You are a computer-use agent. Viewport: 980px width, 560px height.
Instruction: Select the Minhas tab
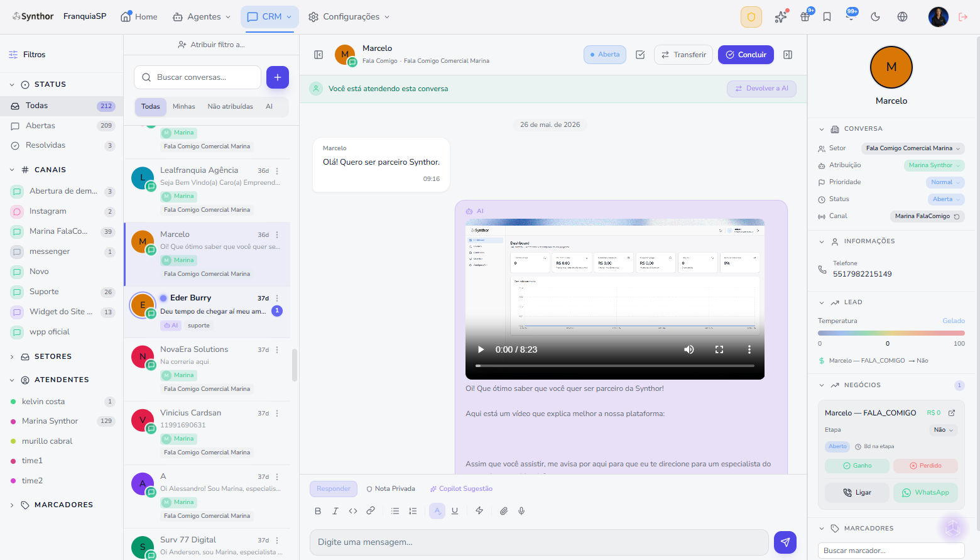tap(184, 107)
